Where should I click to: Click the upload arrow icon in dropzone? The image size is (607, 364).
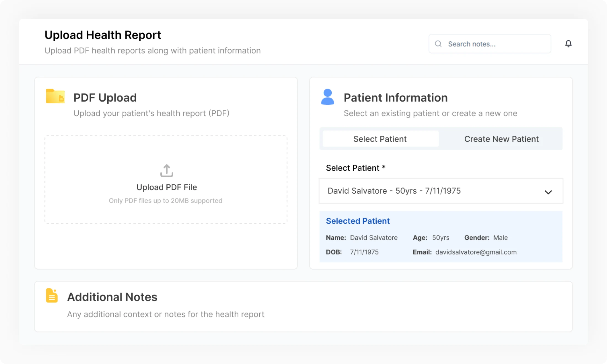[166, 170]
